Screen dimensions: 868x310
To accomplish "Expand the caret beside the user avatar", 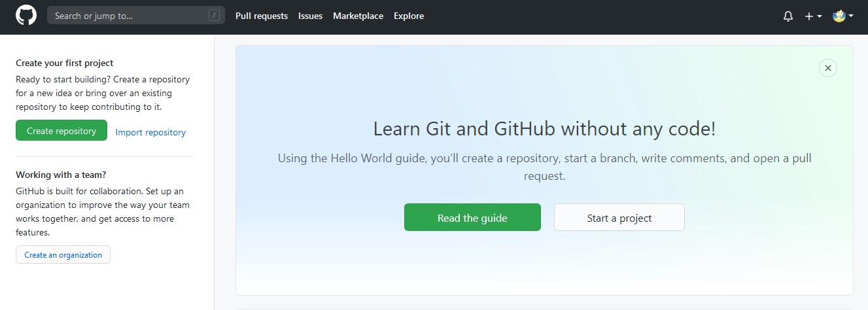I will coord(851,16).
